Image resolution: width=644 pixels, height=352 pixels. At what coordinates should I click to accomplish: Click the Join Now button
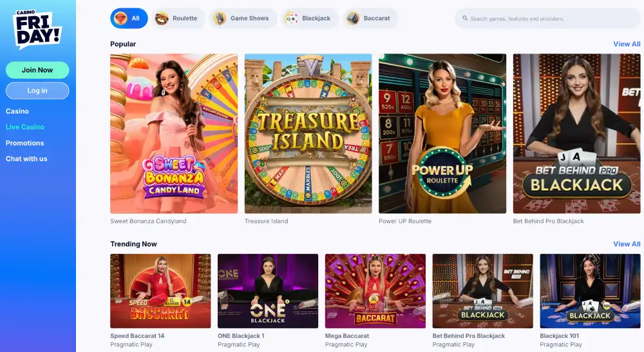coord(37,70)
